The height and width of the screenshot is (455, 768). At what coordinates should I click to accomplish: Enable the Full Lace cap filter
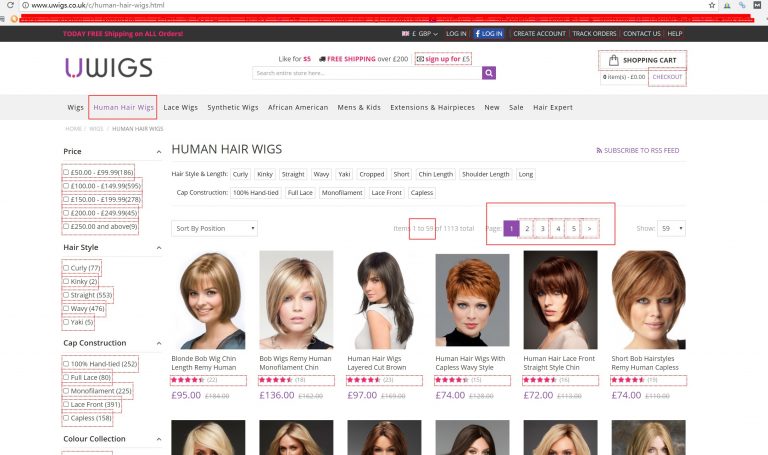66,377
